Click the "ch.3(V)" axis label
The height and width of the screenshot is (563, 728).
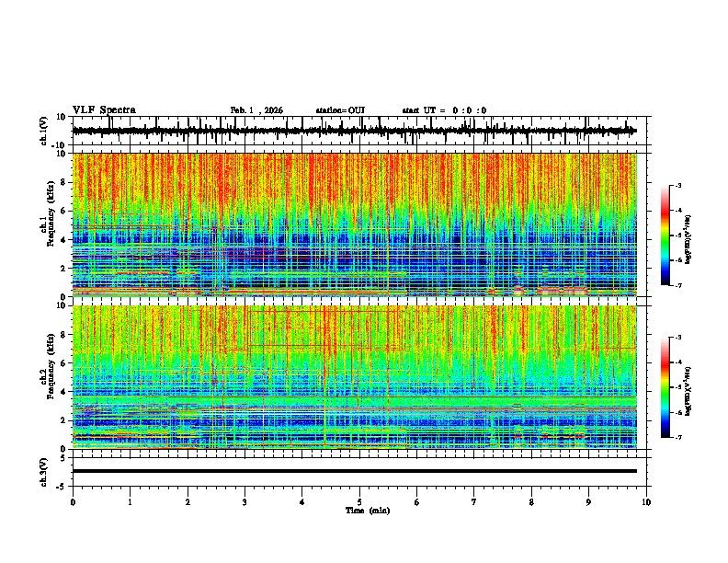pyautogui.click(x=44, y=473)
